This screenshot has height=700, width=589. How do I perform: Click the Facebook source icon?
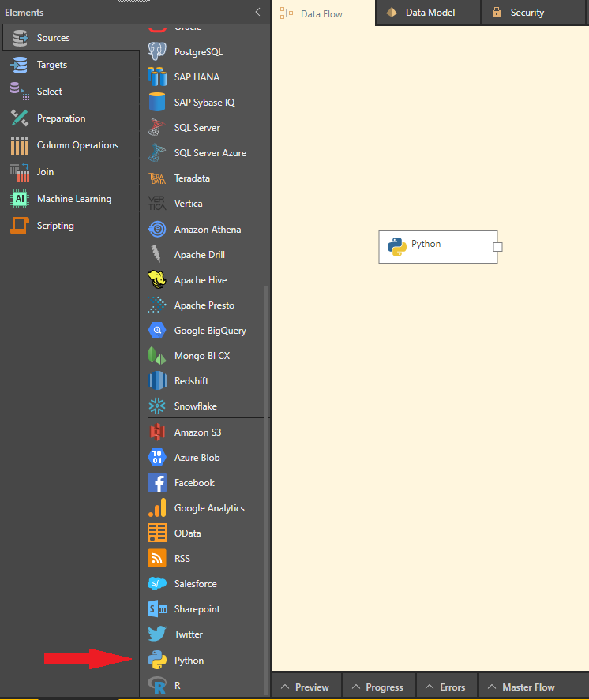(157, 483)
